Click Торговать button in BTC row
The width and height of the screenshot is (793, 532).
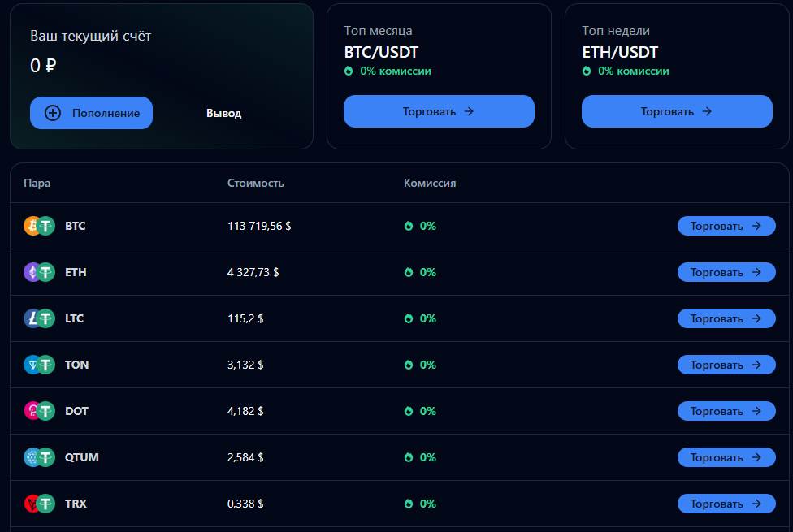(726, 226)
